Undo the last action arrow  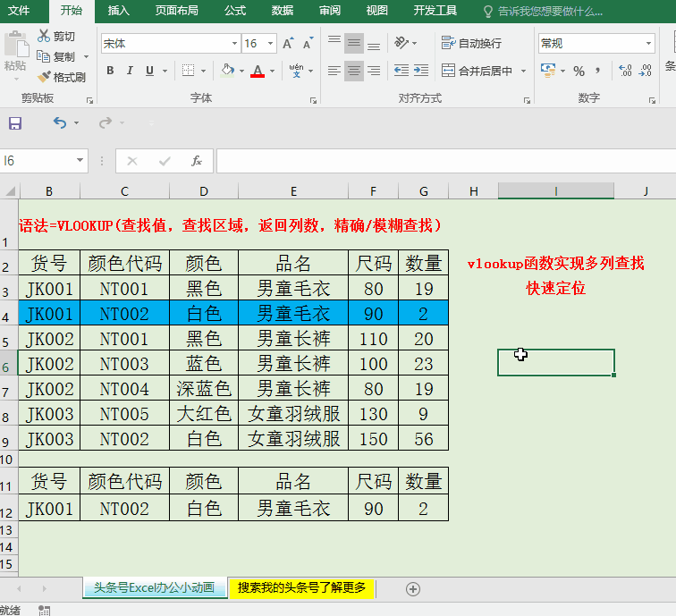point(60,123)
